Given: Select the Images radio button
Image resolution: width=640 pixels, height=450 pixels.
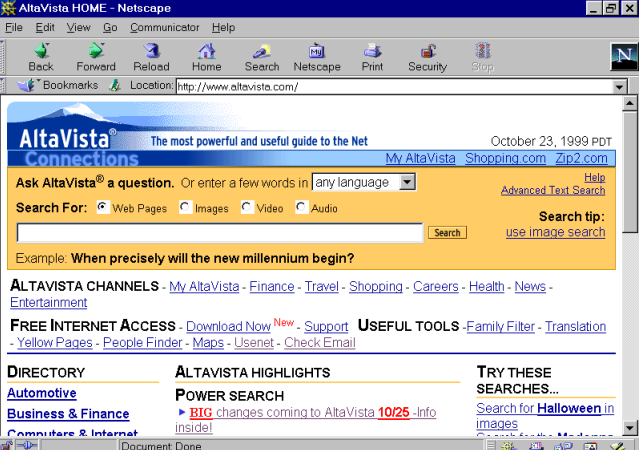Looking at the screenshot, I should [x=185, y=207].
